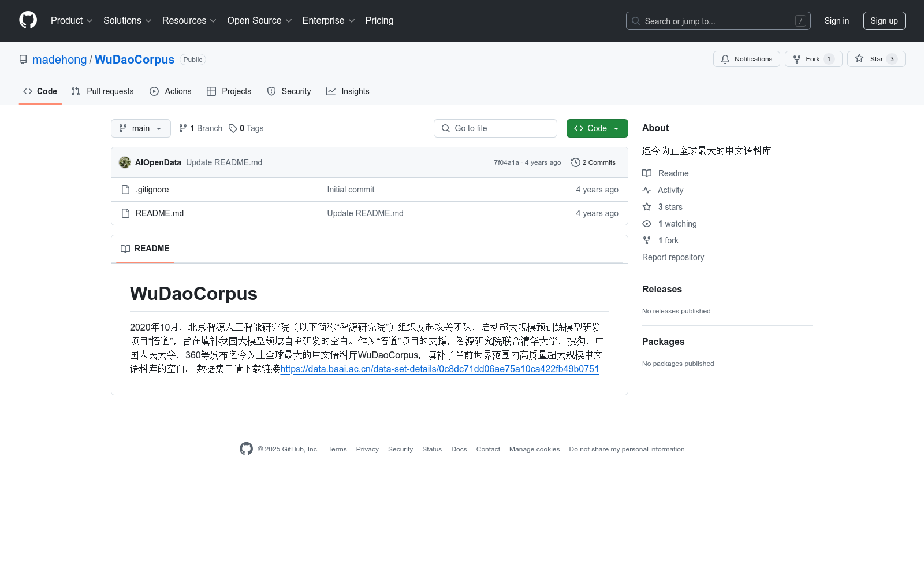
Task: Click Report repository link
Action: point(673,257)
